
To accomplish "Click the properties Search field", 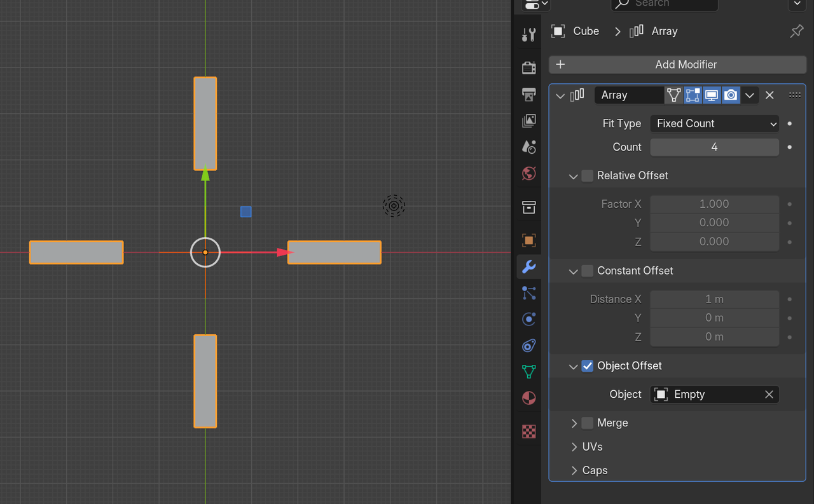I will click(665, 4).
